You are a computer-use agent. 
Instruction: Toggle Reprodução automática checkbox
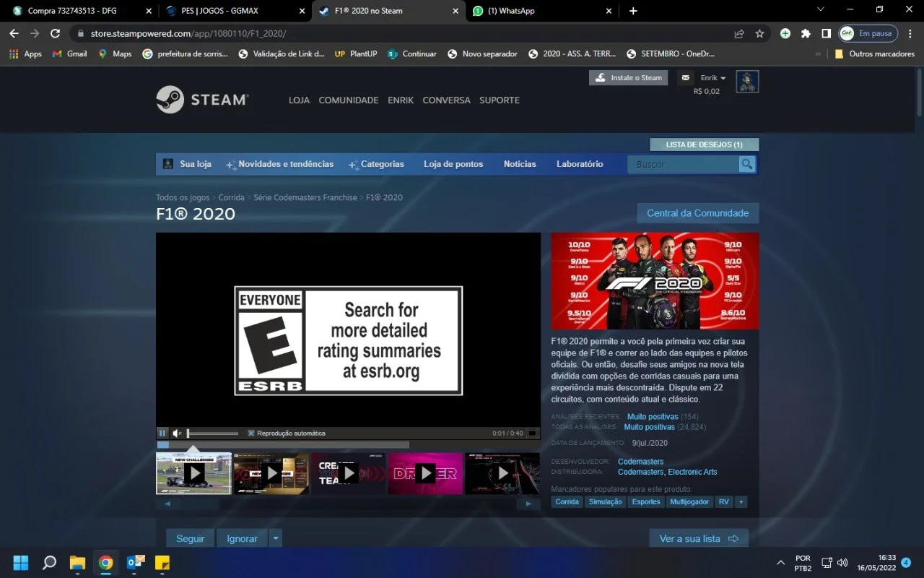[251, 433]
